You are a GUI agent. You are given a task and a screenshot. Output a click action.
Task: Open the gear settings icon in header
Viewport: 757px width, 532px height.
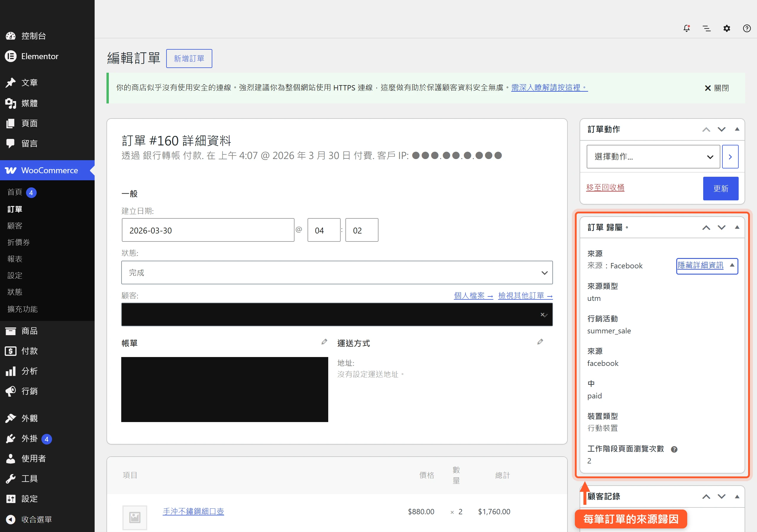(727, 28)
